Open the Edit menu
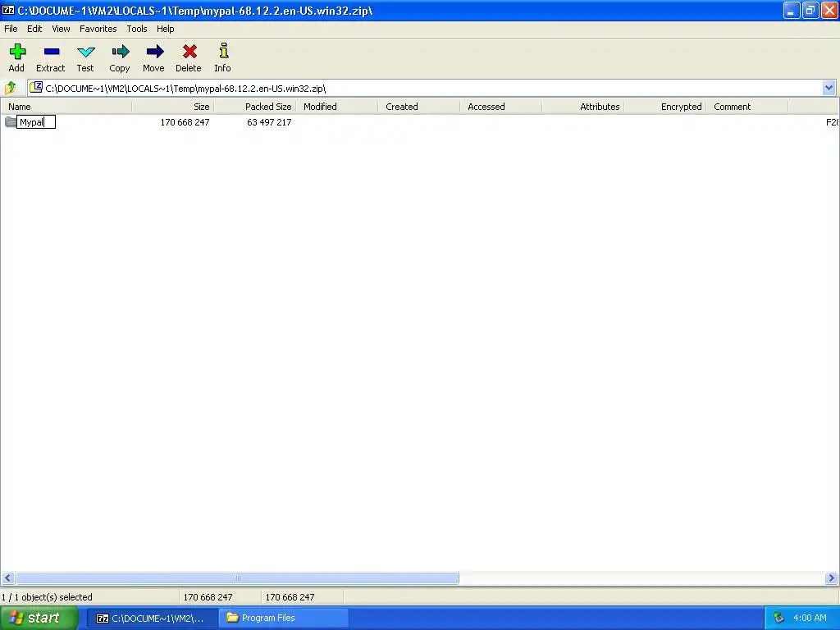Viewport: 840px width, 630px height. click(34, 29)
